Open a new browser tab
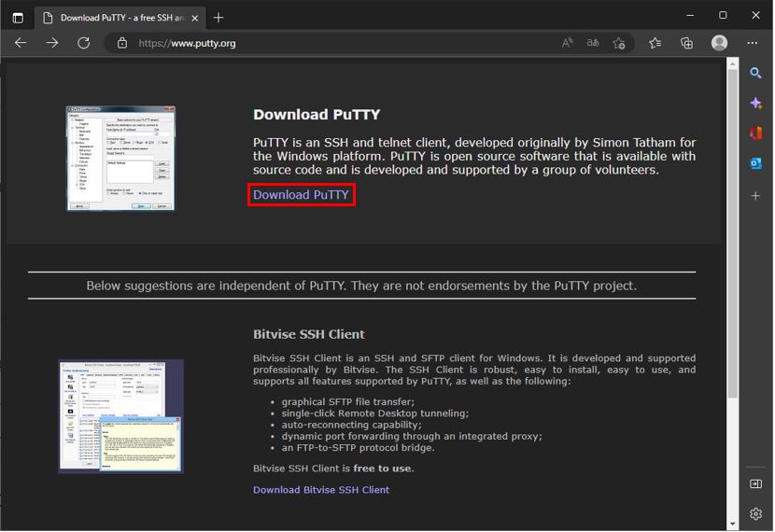The image size is (775, 532). tap(218, 17)
